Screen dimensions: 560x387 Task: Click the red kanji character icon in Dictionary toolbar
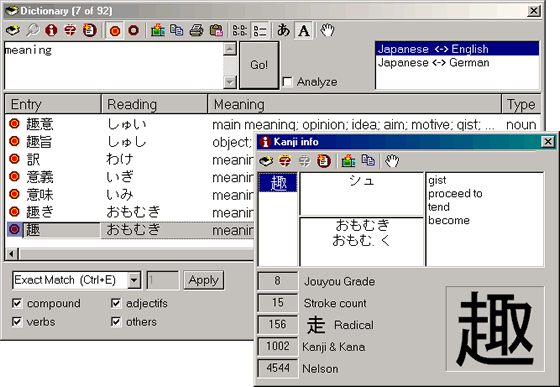pos(70,30)
